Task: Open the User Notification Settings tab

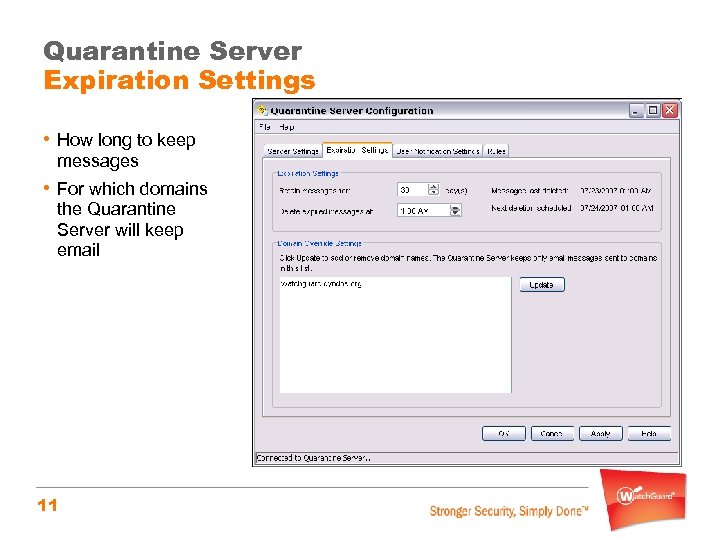Action: coord(438,151)
